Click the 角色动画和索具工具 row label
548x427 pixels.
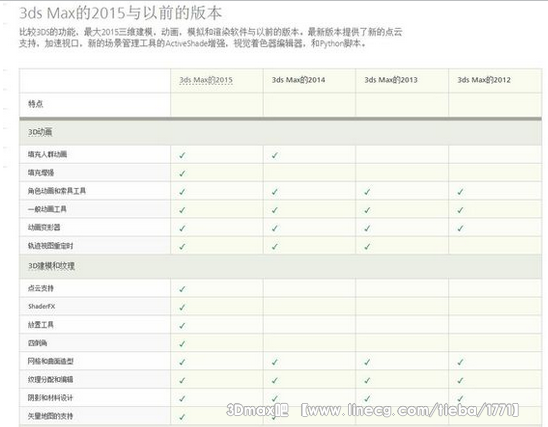[57, 191]
